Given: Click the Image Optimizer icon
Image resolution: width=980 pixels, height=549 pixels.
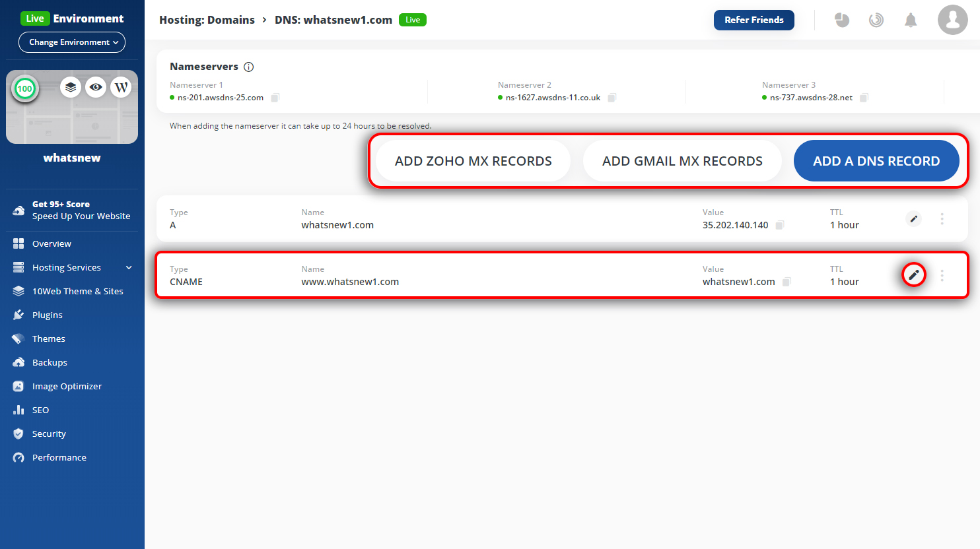Looking at the screenshot, I should pyautogui.click(x=18, y=386).
